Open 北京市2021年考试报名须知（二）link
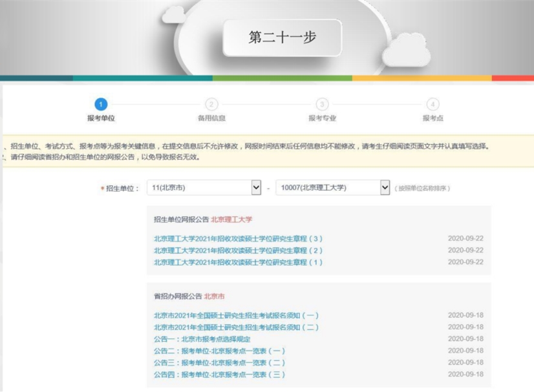Screen dimensions: 534x392 coord(236,327)
